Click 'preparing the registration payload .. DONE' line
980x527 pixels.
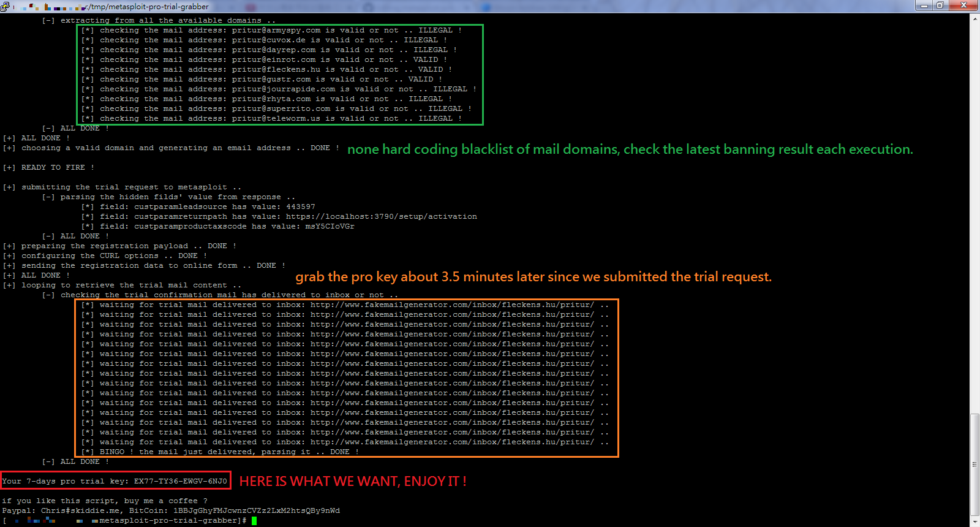(119, 246)
